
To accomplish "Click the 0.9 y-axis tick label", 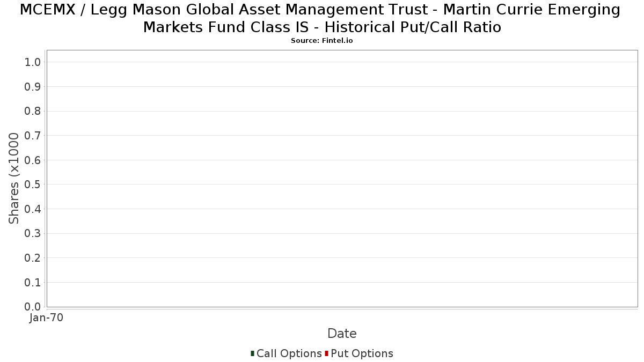I will point(33,87).
